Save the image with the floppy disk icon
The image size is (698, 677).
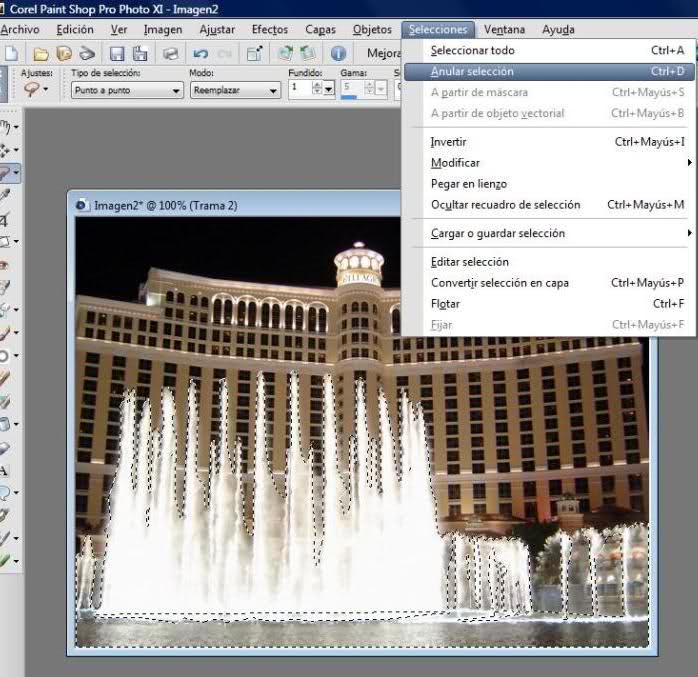[117, 54]
